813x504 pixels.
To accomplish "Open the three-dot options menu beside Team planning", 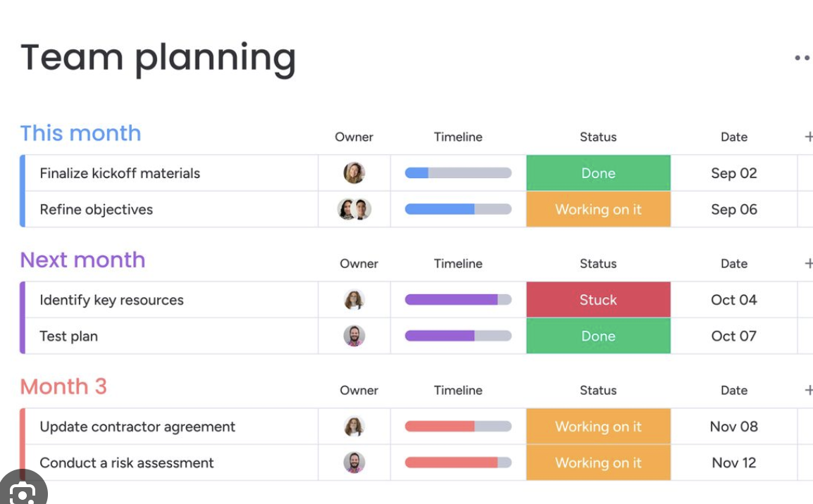I will coord(802,58).
